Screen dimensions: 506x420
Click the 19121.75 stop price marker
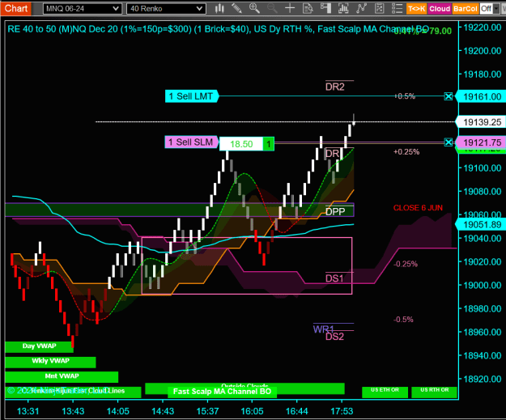482,142
